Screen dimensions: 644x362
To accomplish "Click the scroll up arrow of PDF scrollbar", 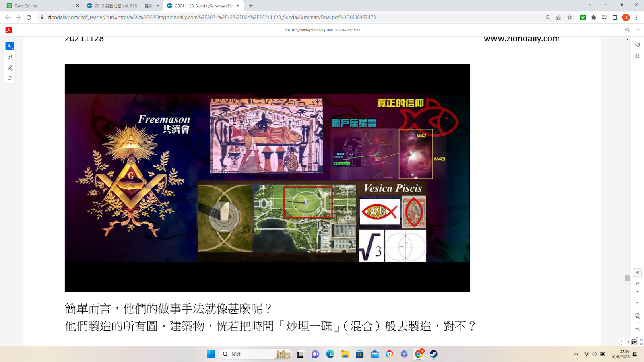I will 627,39.
